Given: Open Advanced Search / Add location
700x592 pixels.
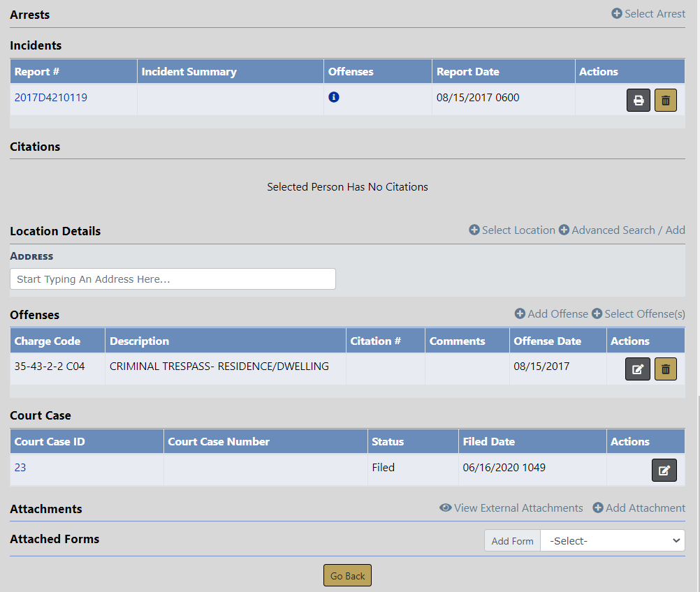Looking at the screenshot, I should (x=622, y=230).
